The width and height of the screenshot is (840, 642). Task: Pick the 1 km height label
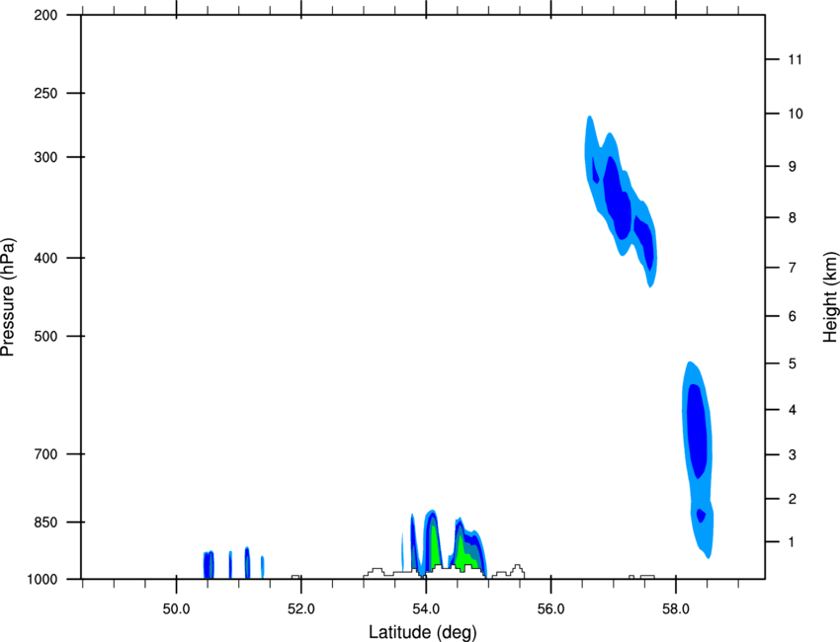793,542
